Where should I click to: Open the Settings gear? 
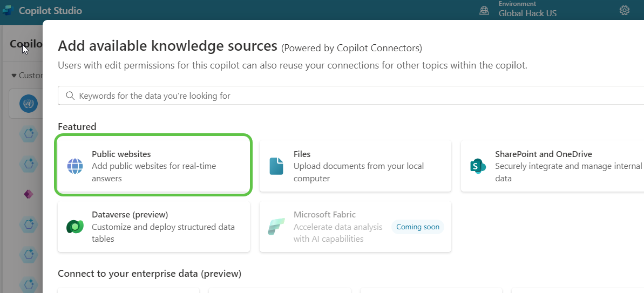click(625, 10)
